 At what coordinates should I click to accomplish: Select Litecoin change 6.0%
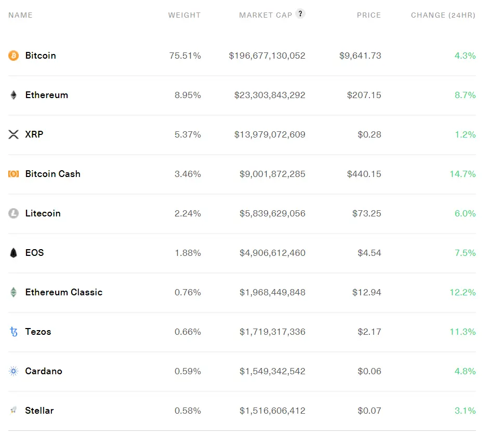(465, 213)
